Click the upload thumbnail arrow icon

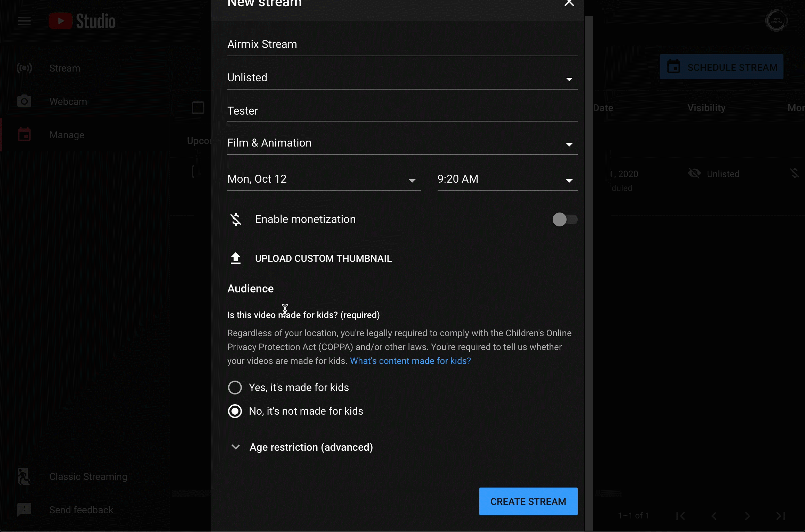[x=236, y=258]
